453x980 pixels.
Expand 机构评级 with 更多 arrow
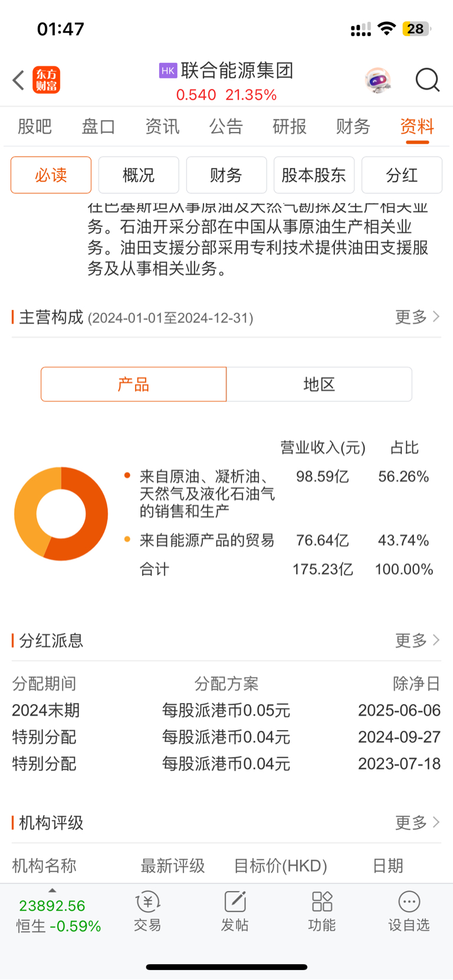tap(418, 822)
